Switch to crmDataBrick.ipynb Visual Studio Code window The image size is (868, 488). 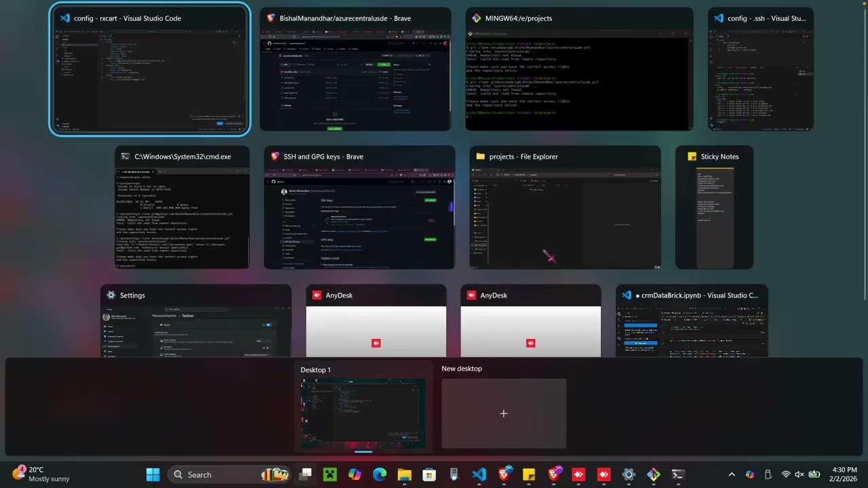tap(692, 321)
